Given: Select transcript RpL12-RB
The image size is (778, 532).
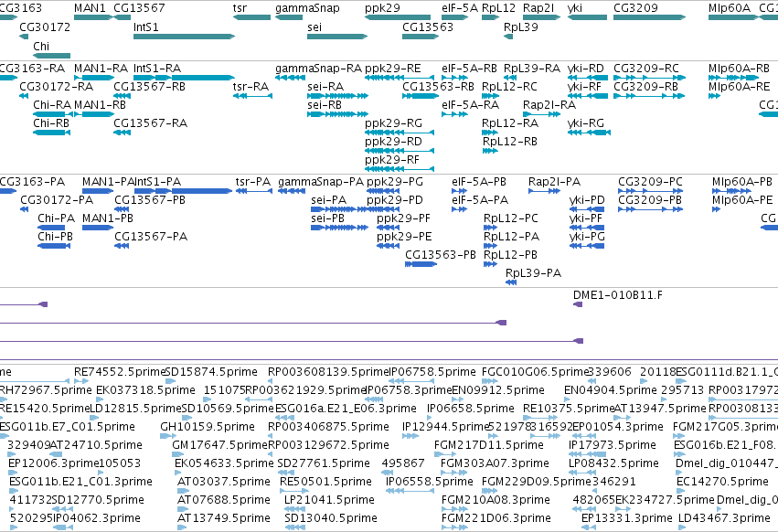Looking at the screenshot, I should (509, 142).
